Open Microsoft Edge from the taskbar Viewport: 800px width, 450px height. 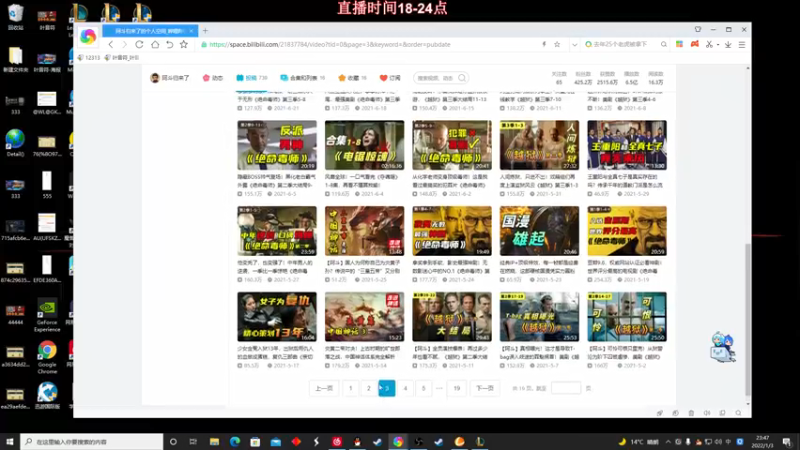click(235, 441)
